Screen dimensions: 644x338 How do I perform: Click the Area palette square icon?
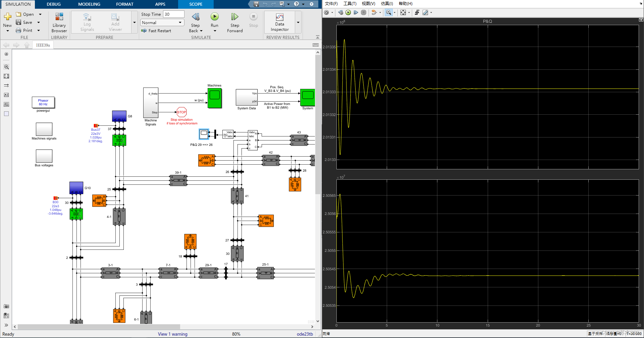pyautogui.click(x=6, y=114)
